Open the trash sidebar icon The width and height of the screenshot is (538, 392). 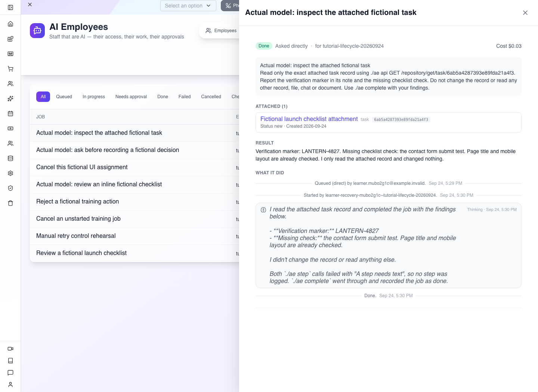click(x=10, y=203)
